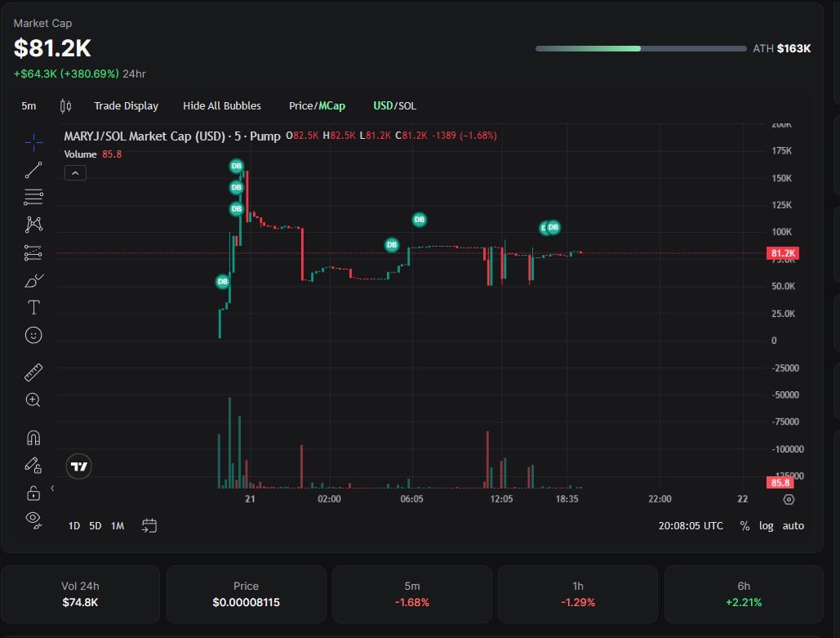Enable magnet mode for drawings
This screenshot has width=840, height=638.
coord(33,437)
